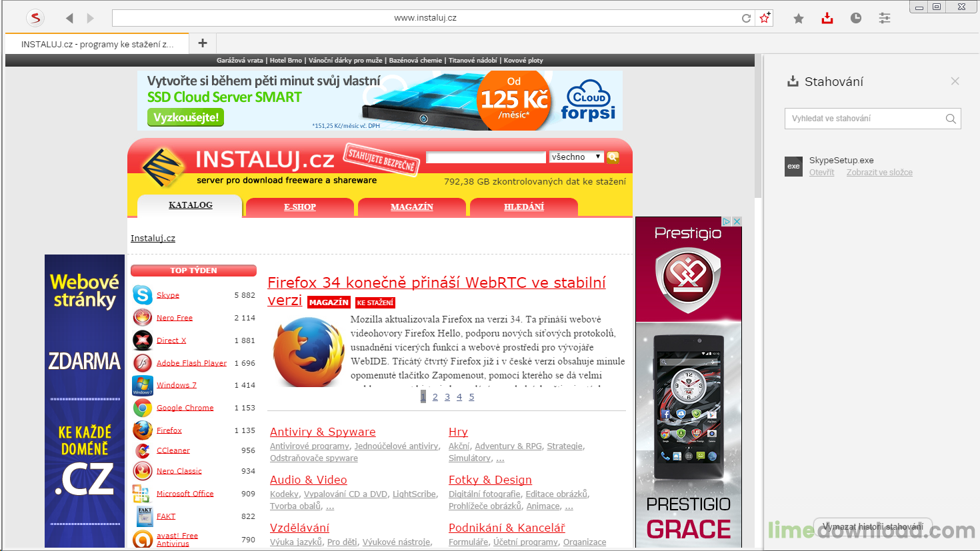This screenshot has height=551, width=980.
Task: Click "Zobrazit ve složce" link
Action: coord(879,173)
